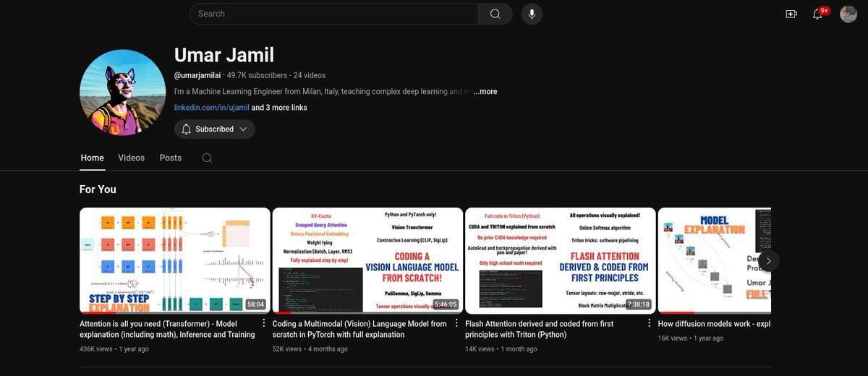868x376 pixels.
Task: Click '14K views · 1 month ago' text
Action: click(501, 349)
